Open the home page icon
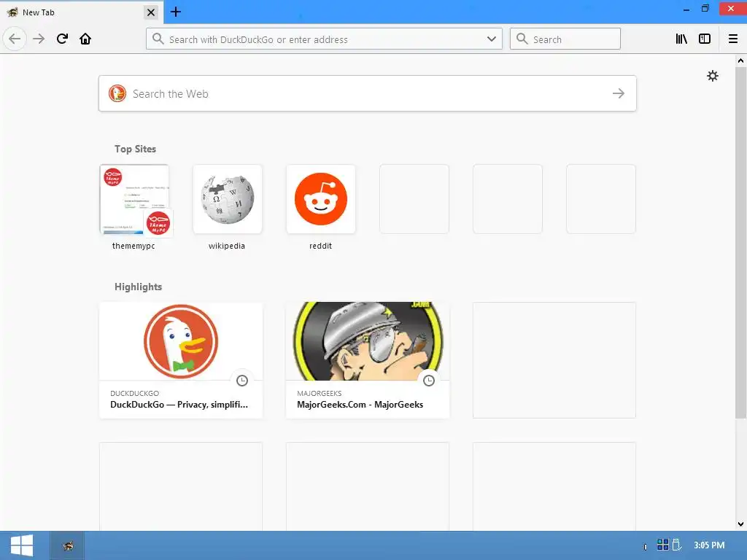 [85, 39]
